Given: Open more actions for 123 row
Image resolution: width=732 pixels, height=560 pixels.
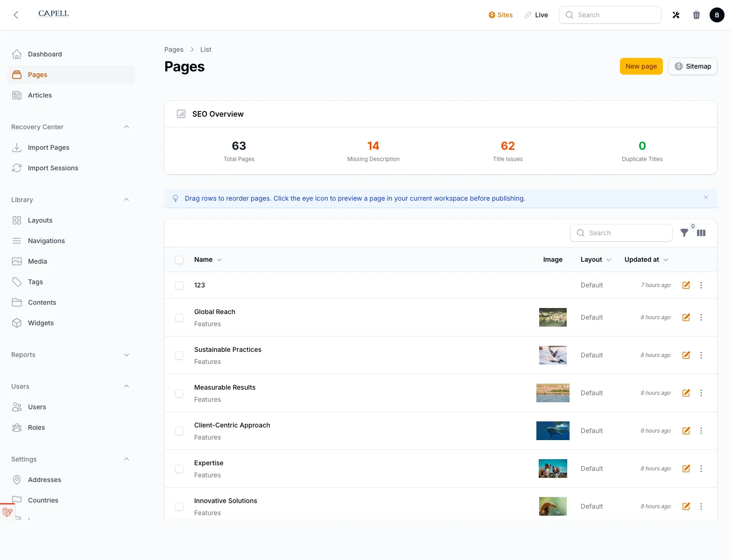Looking at the screenshot, I should tap(701, 285).
